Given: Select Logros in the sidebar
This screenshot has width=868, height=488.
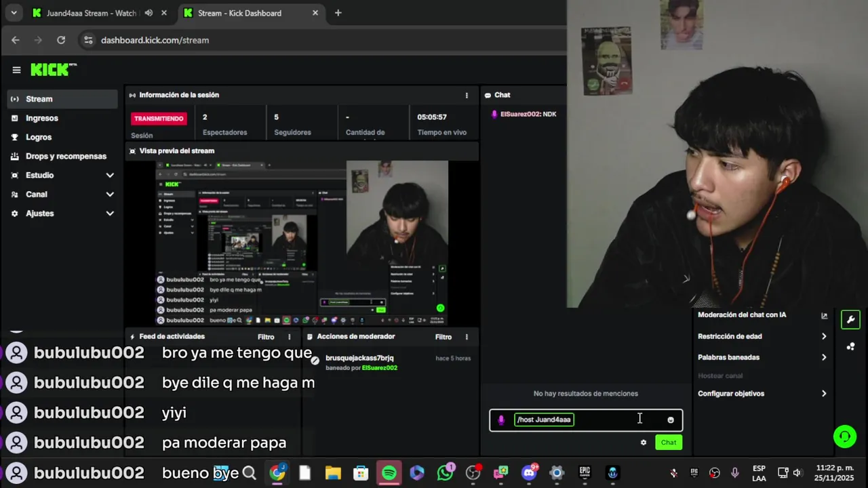Looking at the screenshot, I should click(62, 137).
